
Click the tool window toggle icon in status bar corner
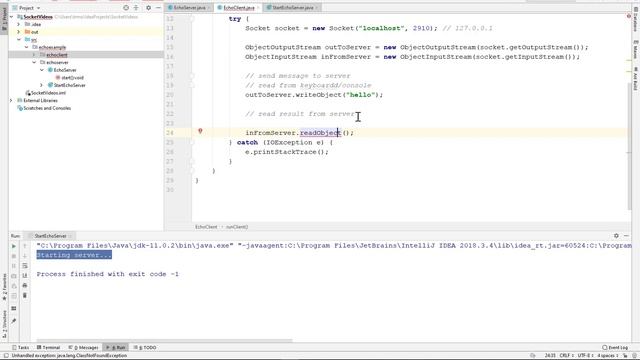pyautogui.click(x=6, y=356)
